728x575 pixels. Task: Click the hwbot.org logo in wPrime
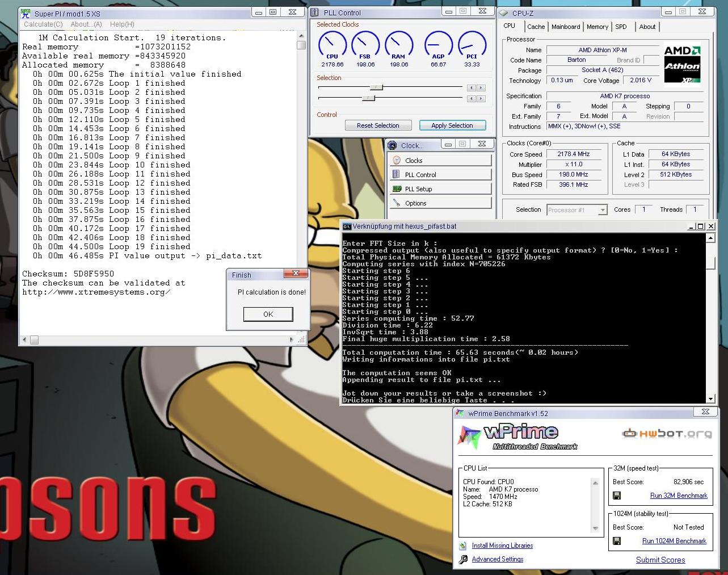click(x=666, y=434)
